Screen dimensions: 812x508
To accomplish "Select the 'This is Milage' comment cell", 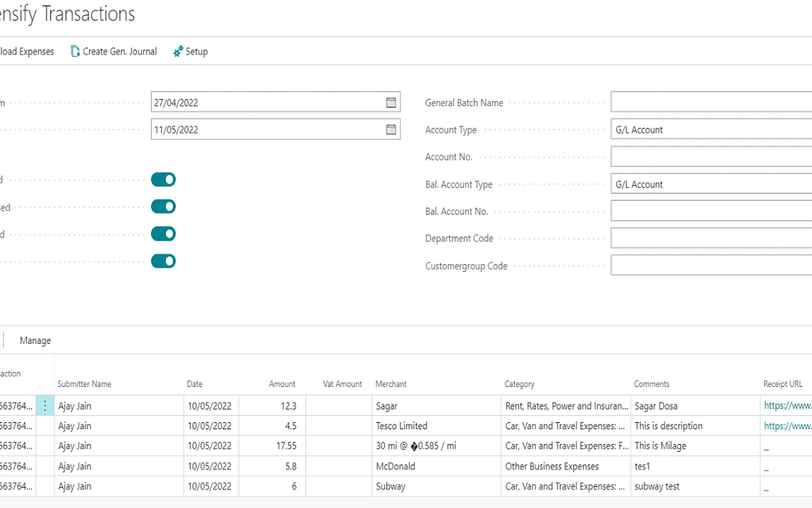I will pyautogui.click(x=695, y=446).
